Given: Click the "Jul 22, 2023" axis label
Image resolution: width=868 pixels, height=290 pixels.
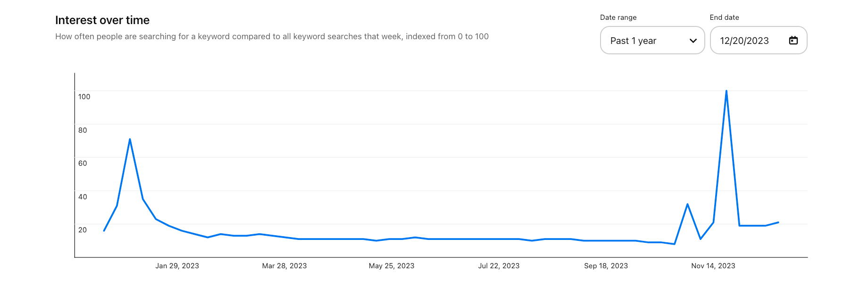Looking at the screenshot, I should 499,266.
